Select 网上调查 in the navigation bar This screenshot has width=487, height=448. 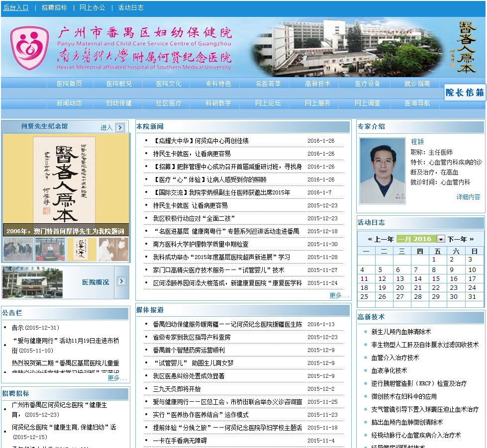coord(368,103)
